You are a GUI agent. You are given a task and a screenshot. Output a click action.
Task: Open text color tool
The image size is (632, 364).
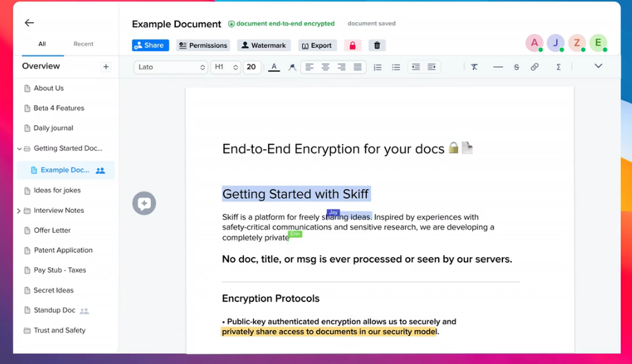[x=274, y=67]
